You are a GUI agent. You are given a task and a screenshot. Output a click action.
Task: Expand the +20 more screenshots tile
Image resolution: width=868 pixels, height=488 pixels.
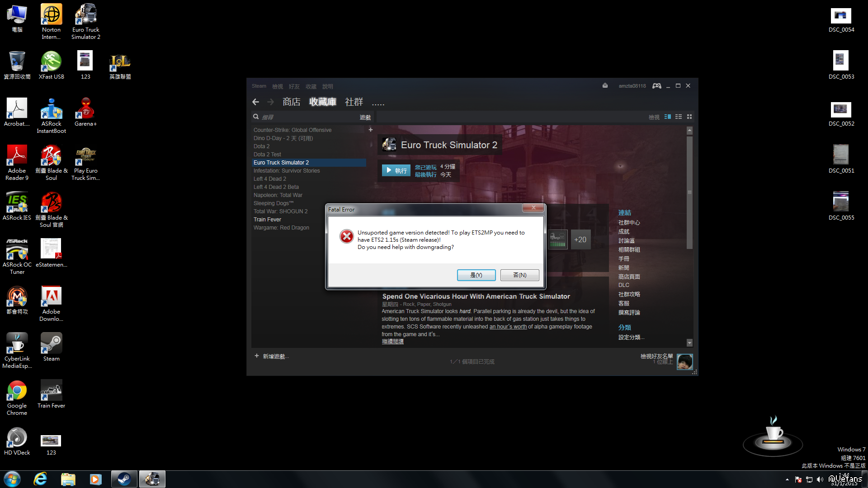580,240
